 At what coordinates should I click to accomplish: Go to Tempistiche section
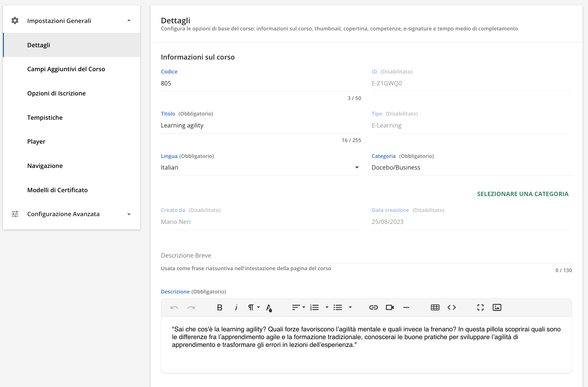(x=72, y=117)
